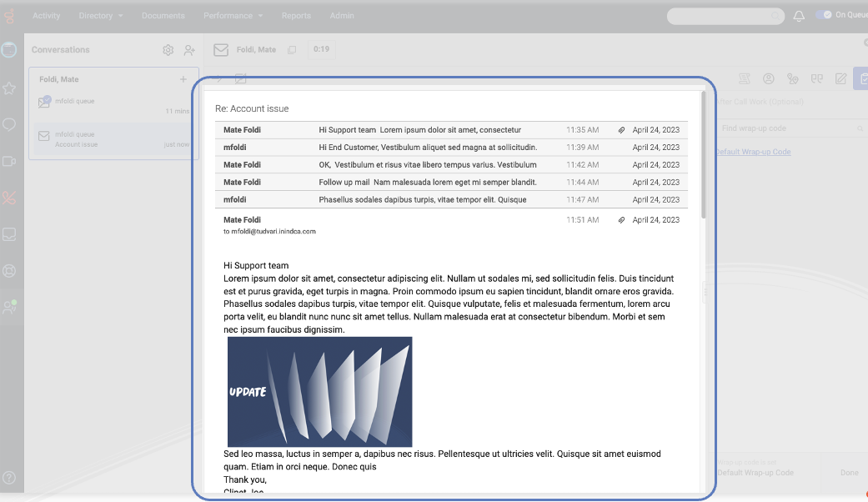This screenshot has height=502, width=868.
Task: Open the Conversations settings gear
Action: pyautogui.click(x=168, y=49)
